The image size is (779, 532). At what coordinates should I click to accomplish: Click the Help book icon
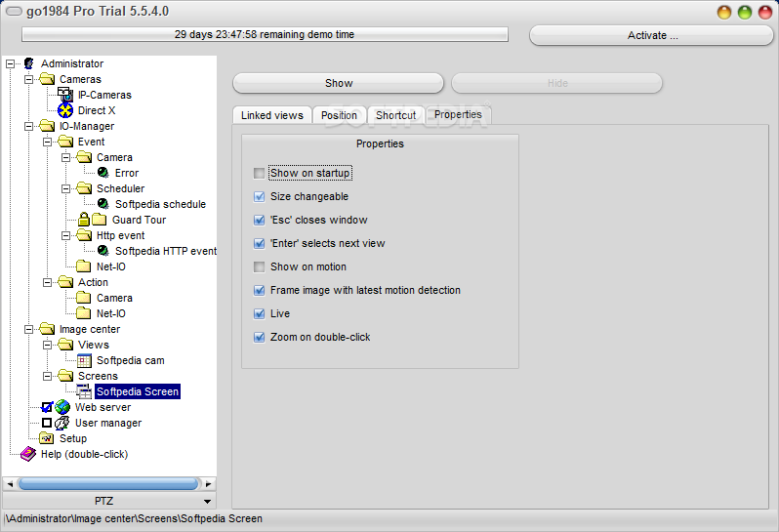pos(28,454)
